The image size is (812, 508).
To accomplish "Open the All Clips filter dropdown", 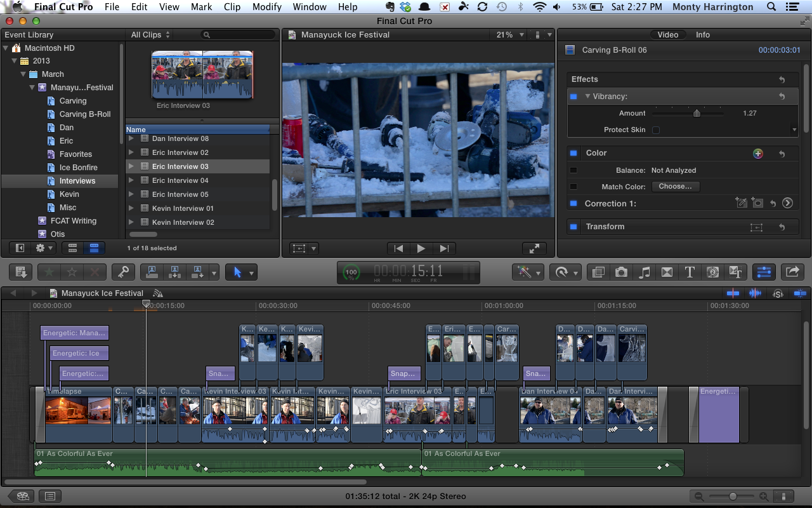I will [150, 35].
